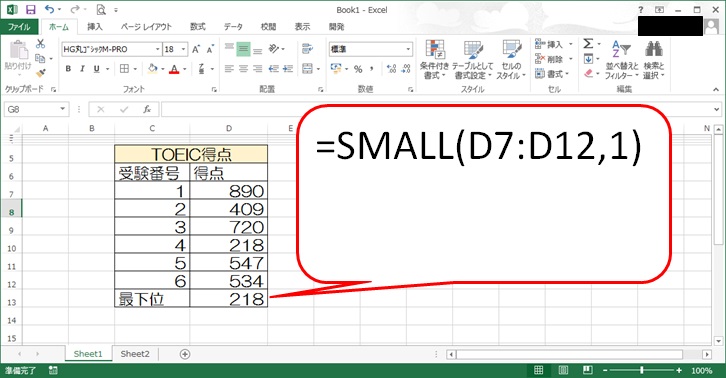Align text left

pos(229,69)
